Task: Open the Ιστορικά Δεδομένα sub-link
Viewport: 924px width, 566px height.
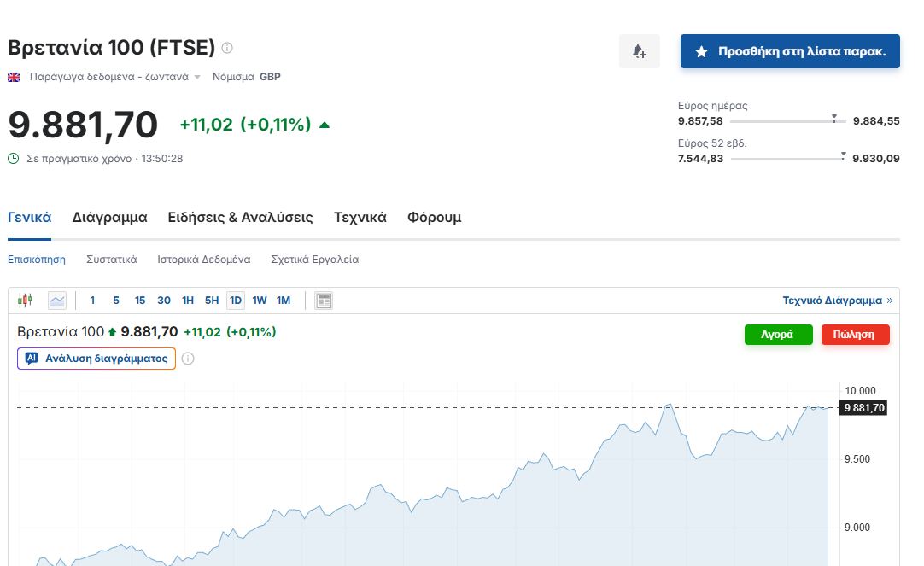Action: click(203, 260)
